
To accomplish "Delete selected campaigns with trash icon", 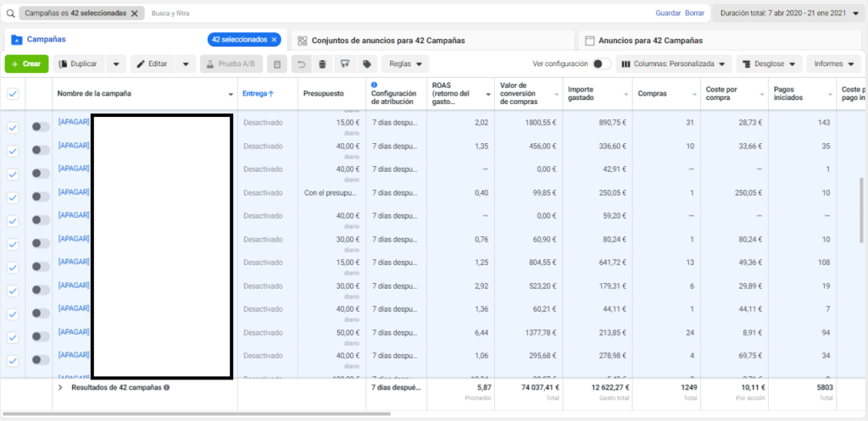I will point(323,64).
